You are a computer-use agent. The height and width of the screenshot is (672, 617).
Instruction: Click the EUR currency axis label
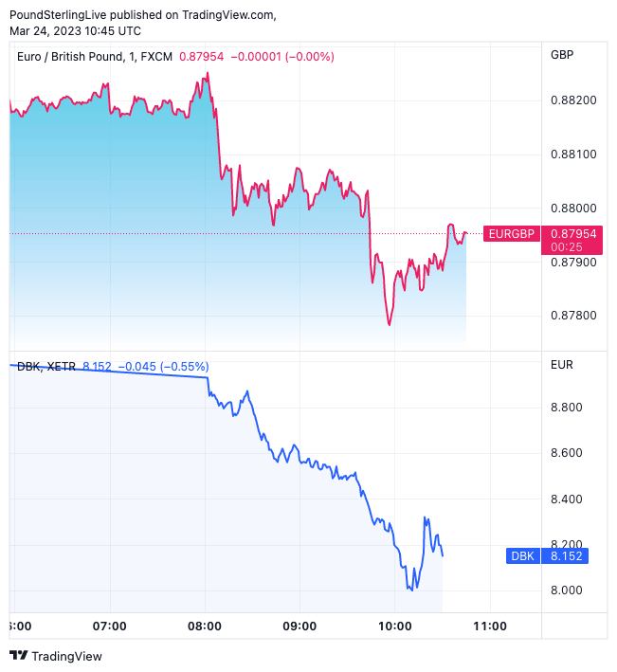[562, 365]
